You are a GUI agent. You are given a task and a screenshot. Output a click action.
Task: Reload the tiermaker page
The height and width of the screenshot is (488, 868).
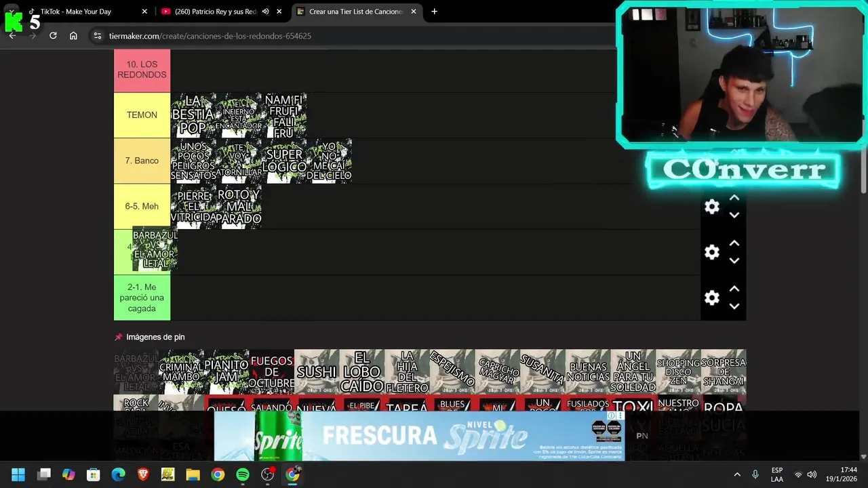point(53,36)
